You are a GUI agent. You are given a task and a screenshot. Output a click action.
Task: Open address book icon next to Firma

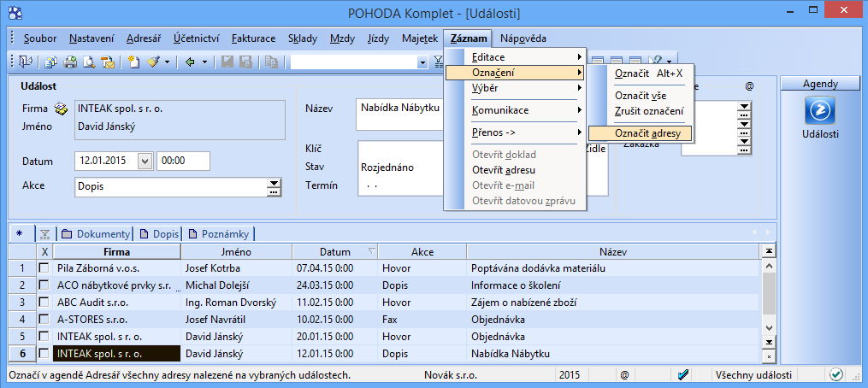click(61, 108)
